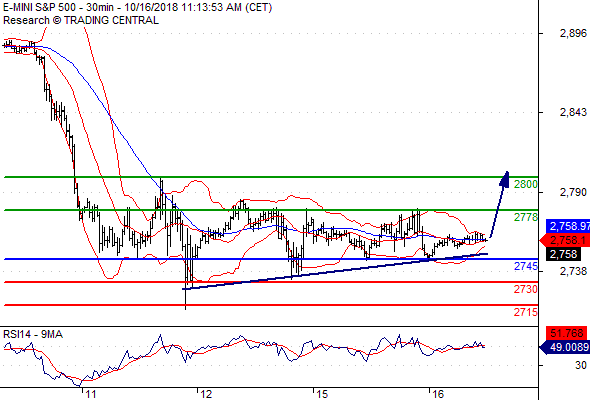
Task: Click the black 2,758 price tag
Action: coord(563,254)
